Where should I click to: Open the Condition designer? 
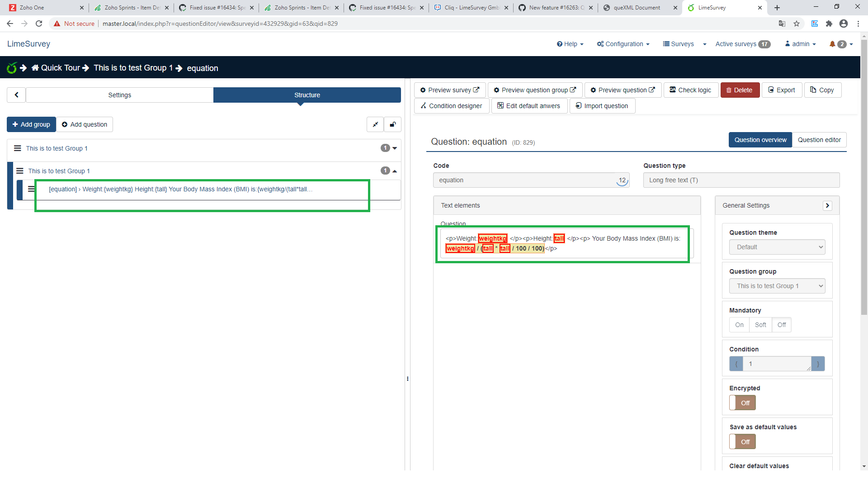coord(452,106)
